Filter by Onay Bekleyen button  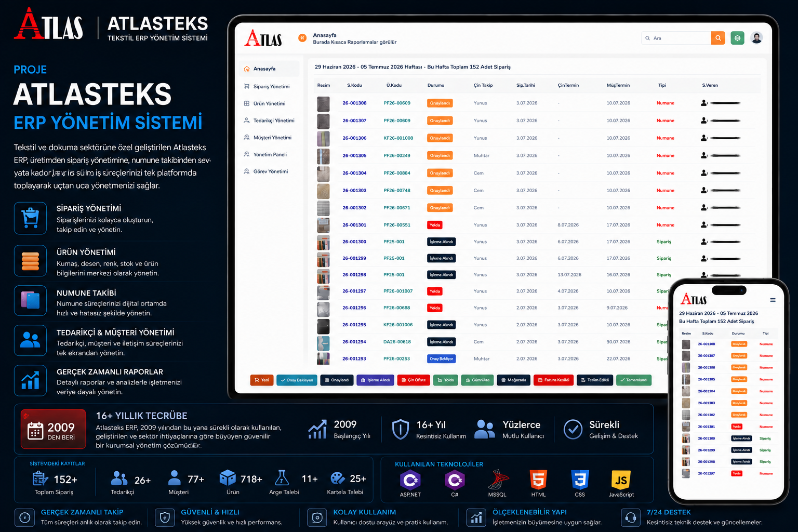[297, 380]
